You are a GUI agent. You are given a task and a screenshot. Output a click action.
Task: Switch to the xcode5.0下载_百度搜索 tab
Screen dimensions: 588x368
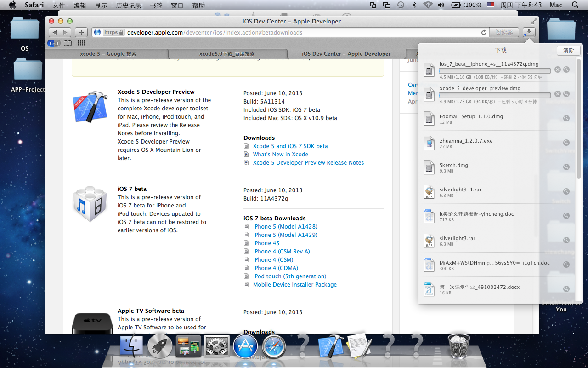pyautogui.click(x=227, y=54)
